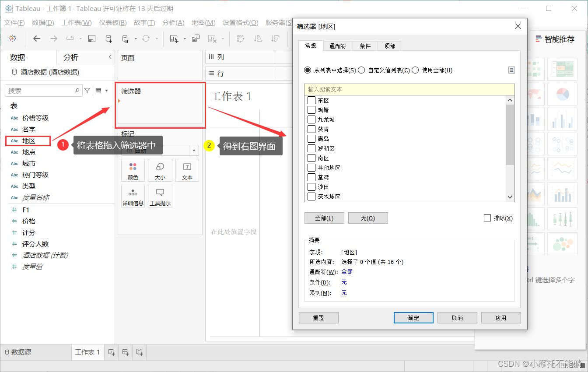
Task: Click the 确定 OK button
Action: (x=413, y=318)
